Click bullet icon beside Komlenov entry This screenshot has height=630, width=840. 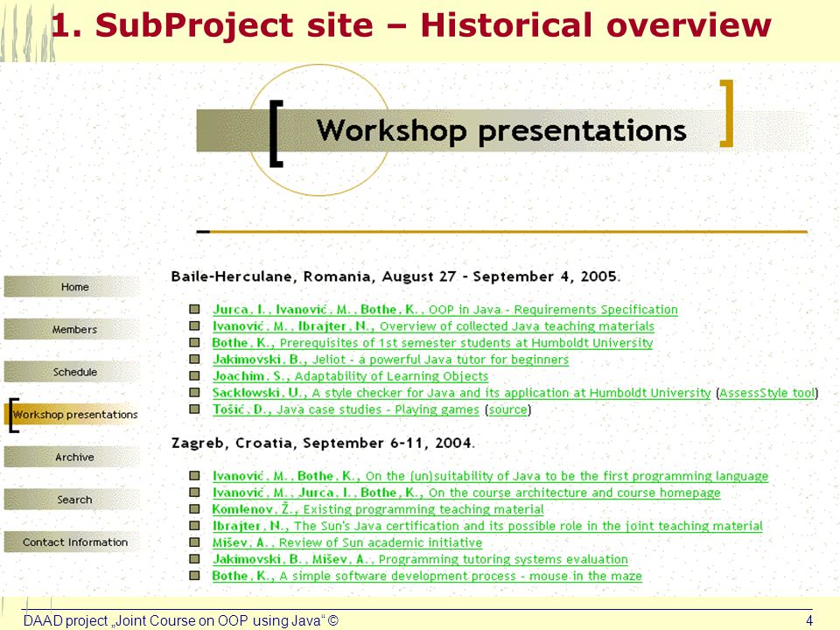click(194, 508)
